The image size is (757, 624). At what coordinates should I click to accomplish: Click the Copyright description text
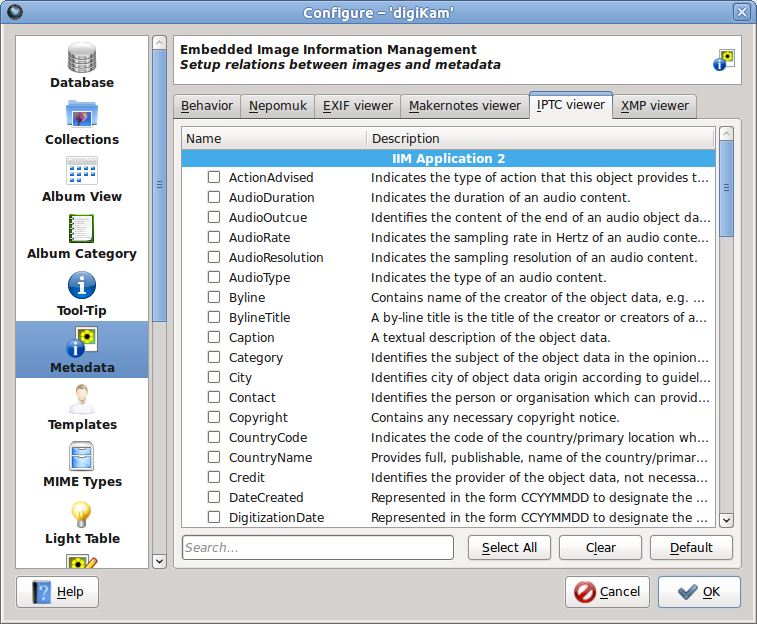[x=495, y=417]
